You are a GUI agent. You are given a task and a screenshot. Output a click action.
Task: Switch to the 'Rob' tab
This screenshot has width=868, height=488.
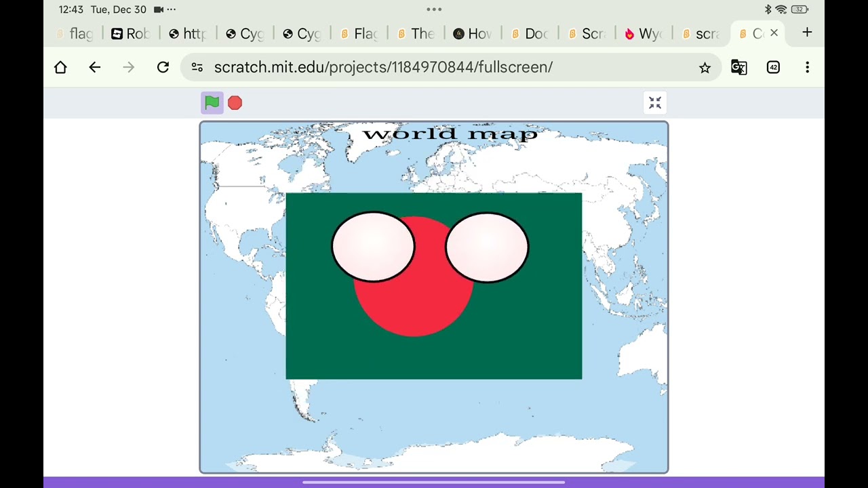pyautogui.click(x=131, y=33)
